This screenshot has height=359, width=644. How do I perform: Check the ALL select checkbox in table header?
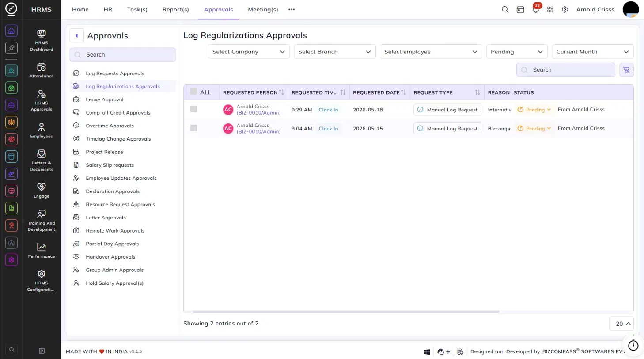coord(193,92)
